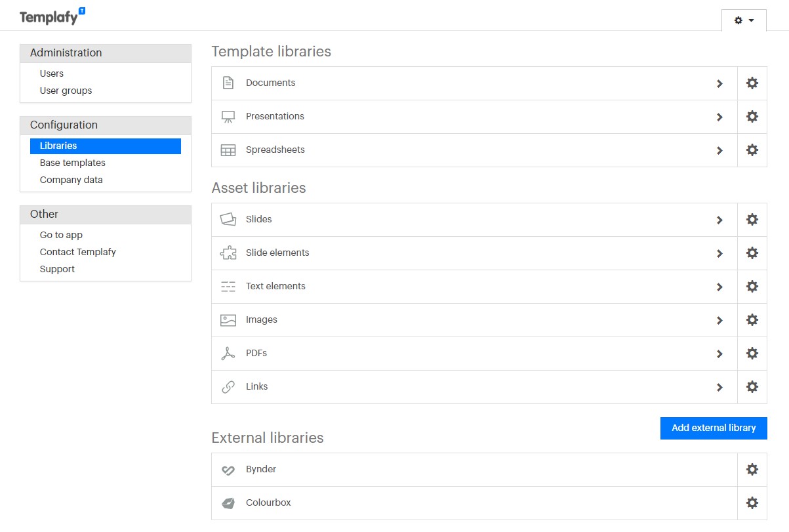Click the Templafy logo
Image resolution: width=789 pixels, height=532 pixels.
(52, 16)
